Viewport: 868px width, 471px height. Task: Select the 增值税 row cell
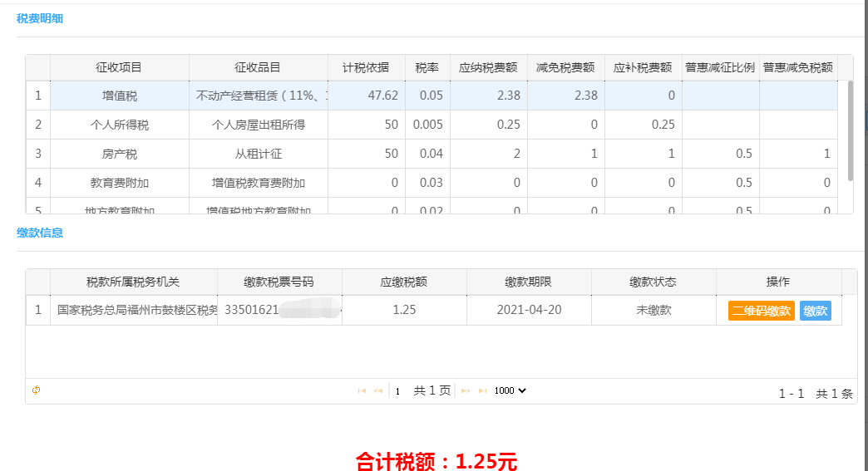[x=120, y=96]
